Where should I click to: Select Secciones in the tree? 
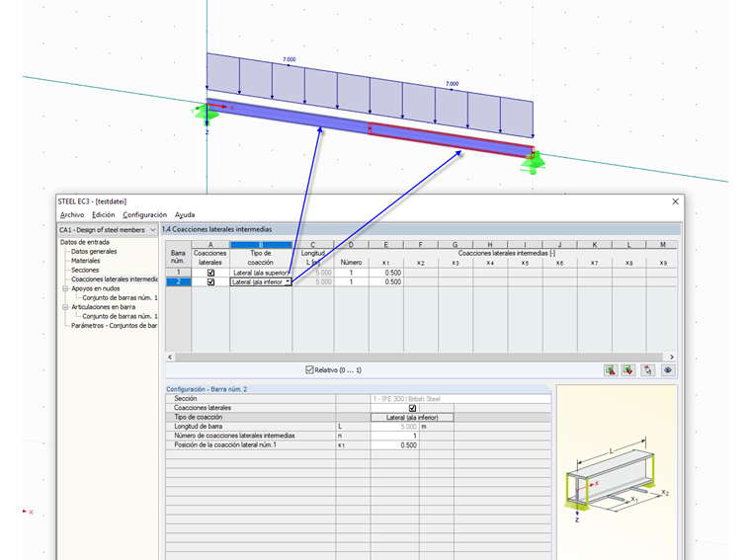(x=85, y=270)
